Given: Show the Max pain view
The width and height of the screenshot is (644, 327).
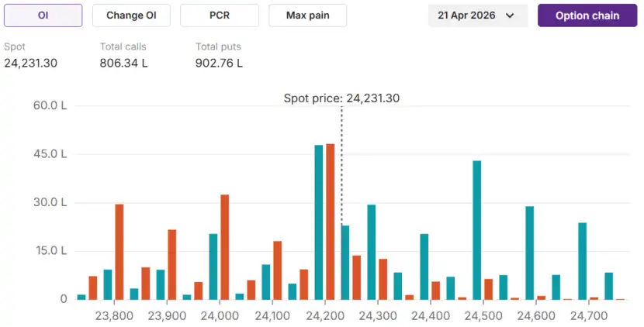Looking at the screenshot, I should coord(307,15).
